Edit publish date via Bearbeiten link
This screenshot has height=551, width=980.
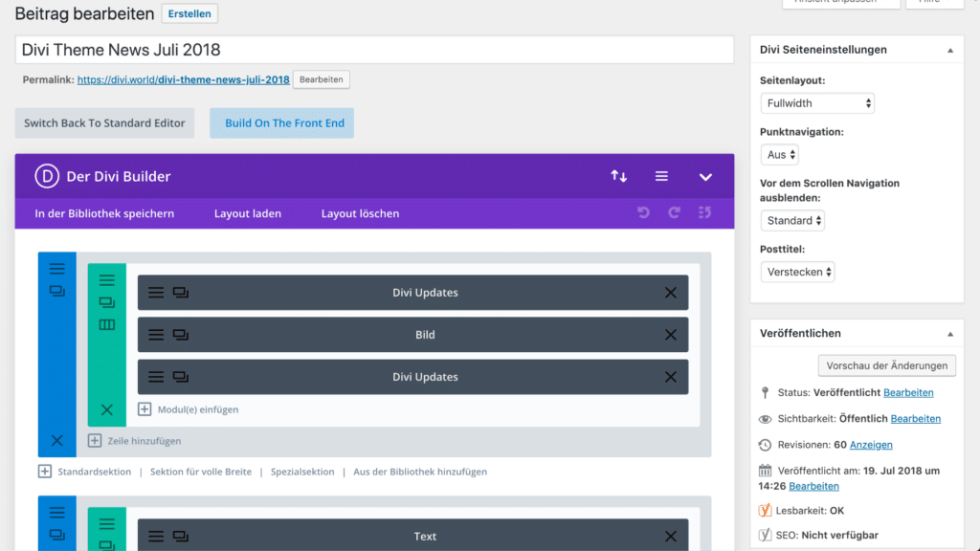(x=813, y=486)
